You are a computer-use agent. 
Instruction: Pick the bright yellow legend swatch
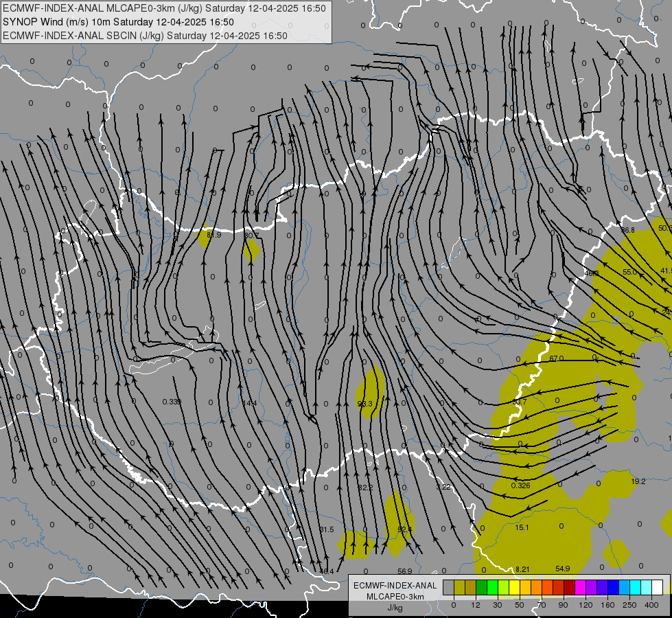tap(515, 587)
